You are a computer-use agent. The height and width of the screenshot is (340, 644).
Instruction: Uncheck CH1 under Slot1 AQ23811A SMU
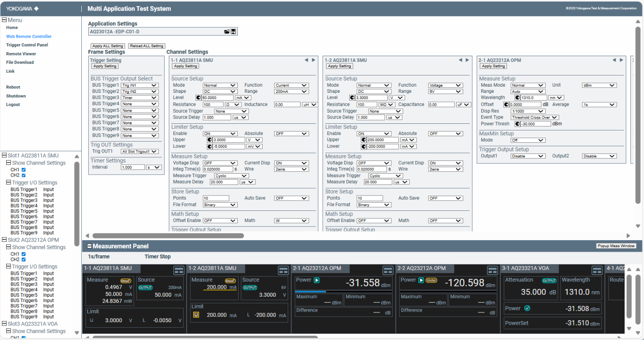tap(24, 170)
